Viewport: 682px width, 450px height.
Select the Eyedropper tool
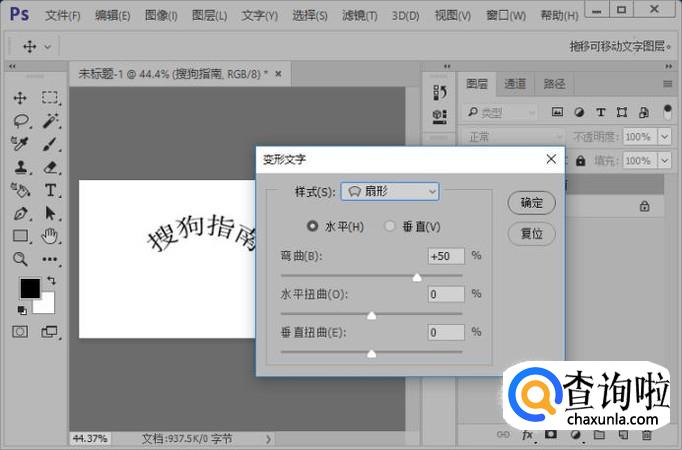tap(20, 144)
